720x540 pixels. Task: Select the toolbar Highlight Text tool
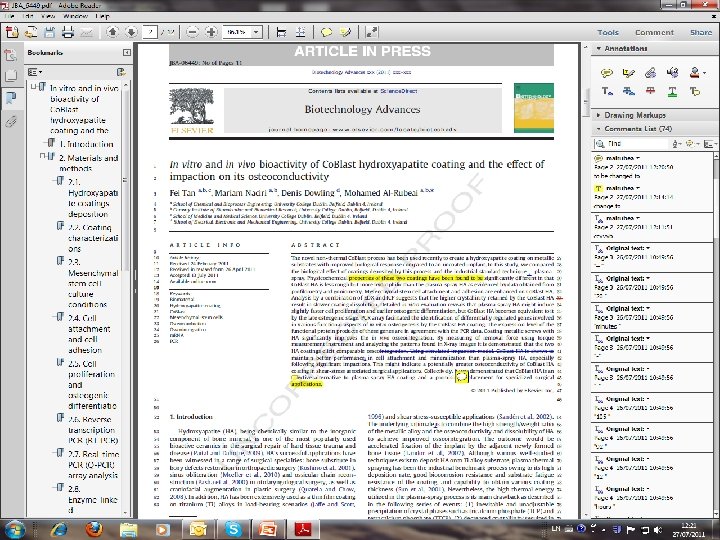click(345, 32)
